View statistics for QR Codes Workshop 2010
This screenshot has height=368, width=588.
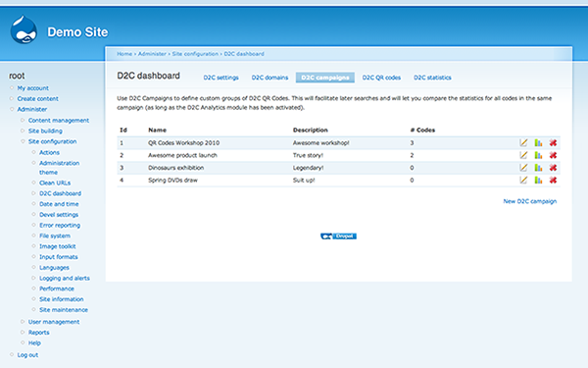(x=538, y=142)
